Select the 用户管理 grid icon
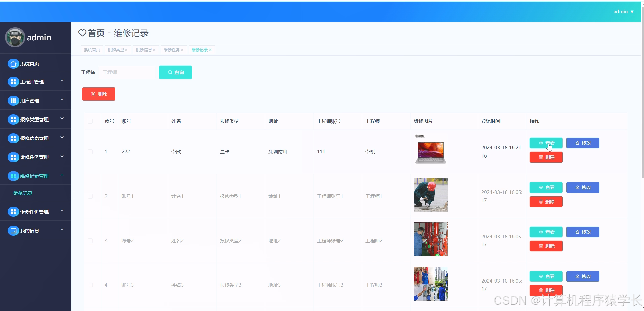The width and height of the screenshot is (644, 311). tap(13, 100)
